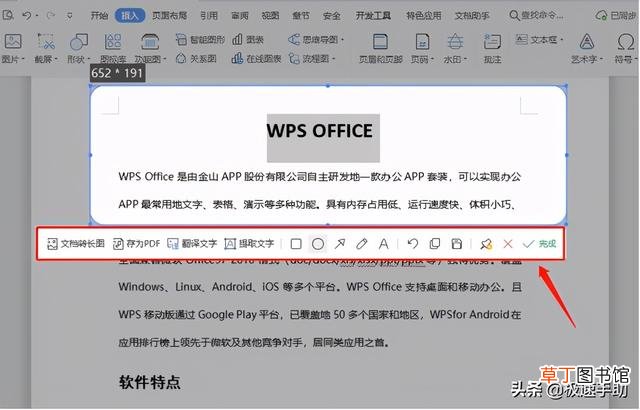640x410 pixels.
Task: Click the WPS OFFICE heading text
Action: pyautogui.click(x=320, y=131)
